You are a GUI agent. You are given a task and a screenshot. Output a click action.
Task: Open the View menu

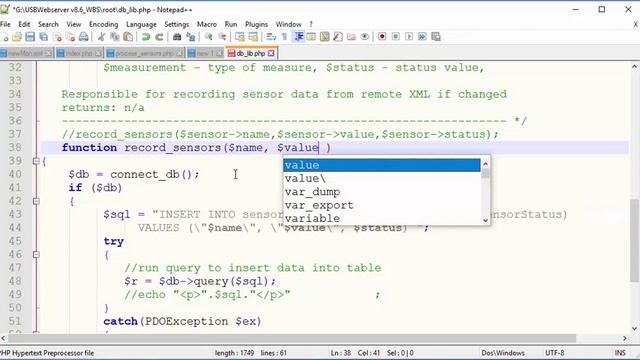point(74,24)
